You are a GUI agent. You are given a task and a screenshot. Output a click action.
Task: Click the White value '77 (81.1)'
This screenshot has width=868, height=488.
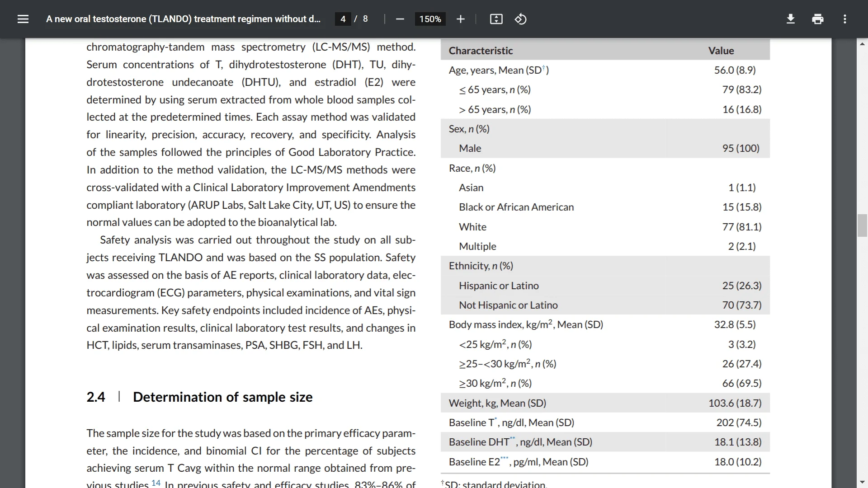742,227
